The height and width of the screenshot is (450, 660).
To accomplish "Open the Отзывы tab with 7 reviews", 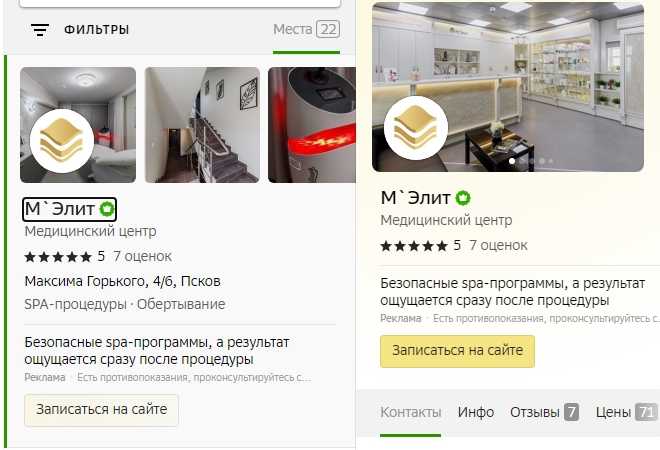I will [x=544, y=412].
